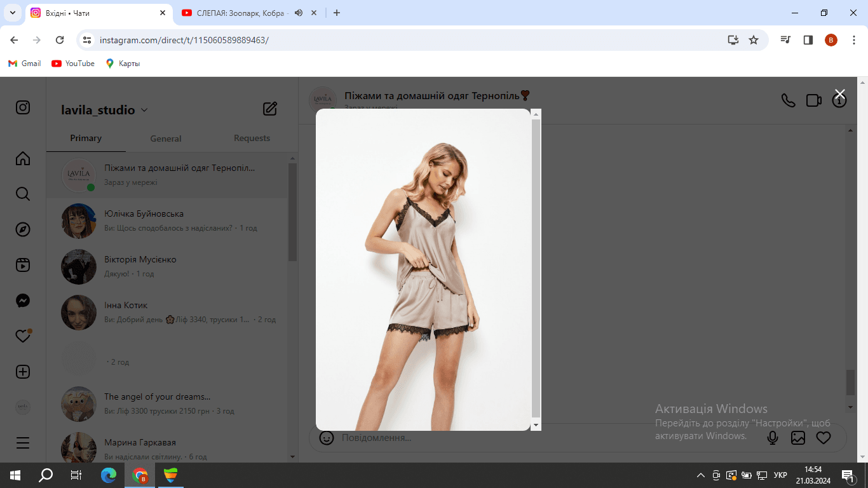The height and width of the screenshot is (488, 868).
Task: Open chat with Інна Котик
Action: coord(167,313)
